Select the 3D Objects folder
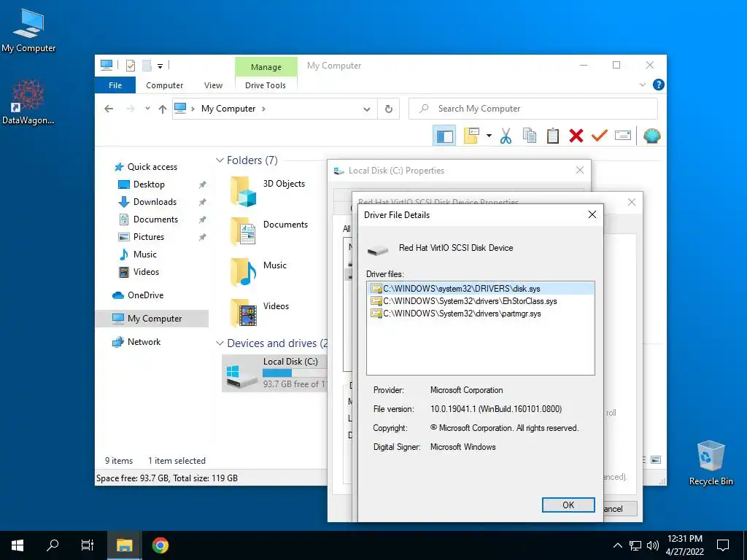Screen dimensions: 747x560 pos(268,190)
